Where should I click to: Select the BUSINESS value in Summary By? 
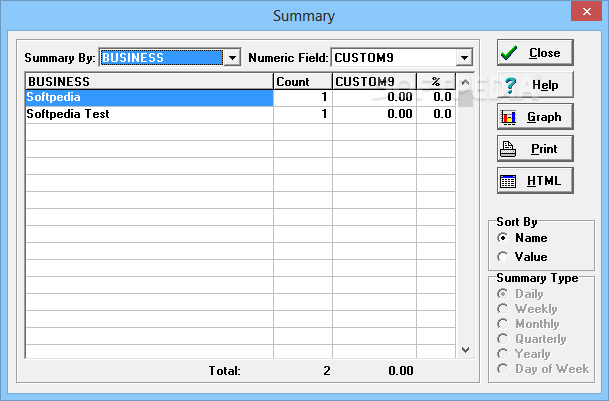pyautogui.click(x=162, y=58)
